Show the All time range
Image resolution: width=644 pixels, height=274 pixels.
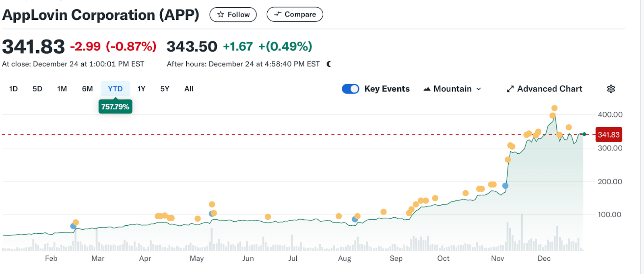point(189,89)
